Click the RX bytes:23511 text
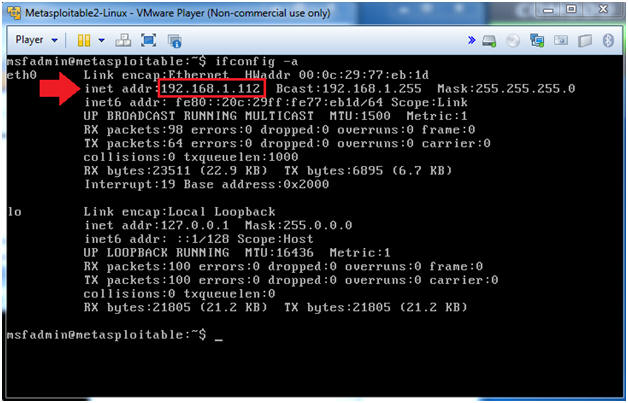Viewport: 628px width, 403px height. click(x=137, y=171)
